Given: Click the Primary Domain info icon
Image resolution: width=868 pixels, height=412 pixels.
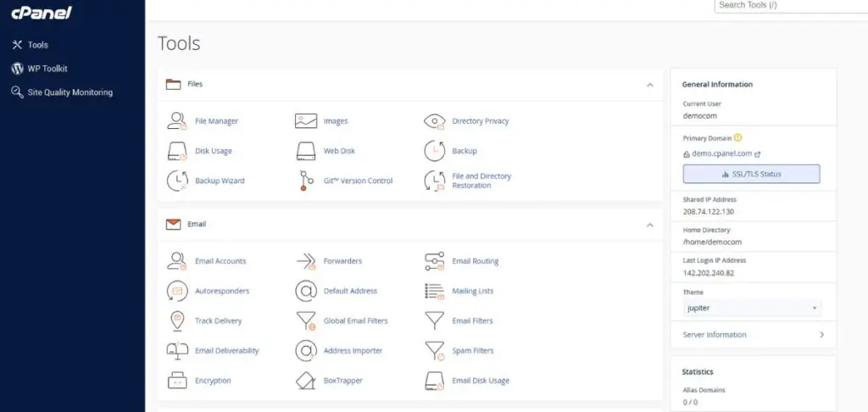Looking at the screenshot, I should [x=738, y=138].
